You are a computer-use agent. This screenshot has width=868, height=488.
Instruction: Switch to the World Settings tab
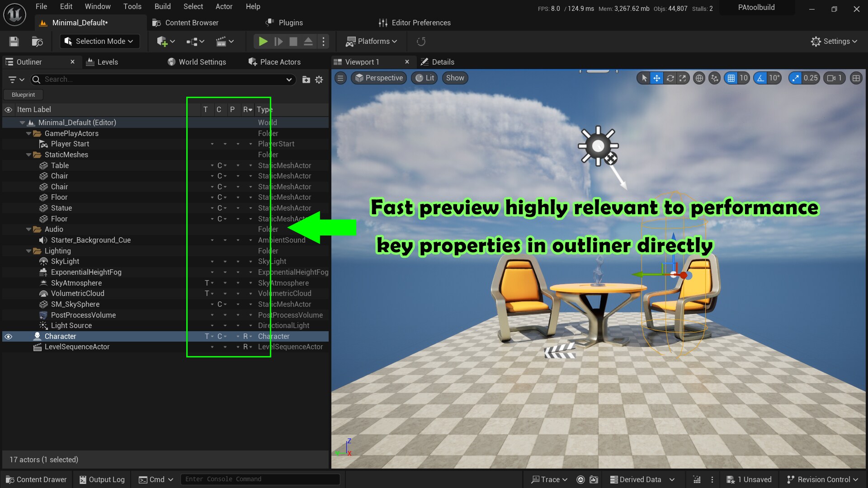[x=202, y=62]
